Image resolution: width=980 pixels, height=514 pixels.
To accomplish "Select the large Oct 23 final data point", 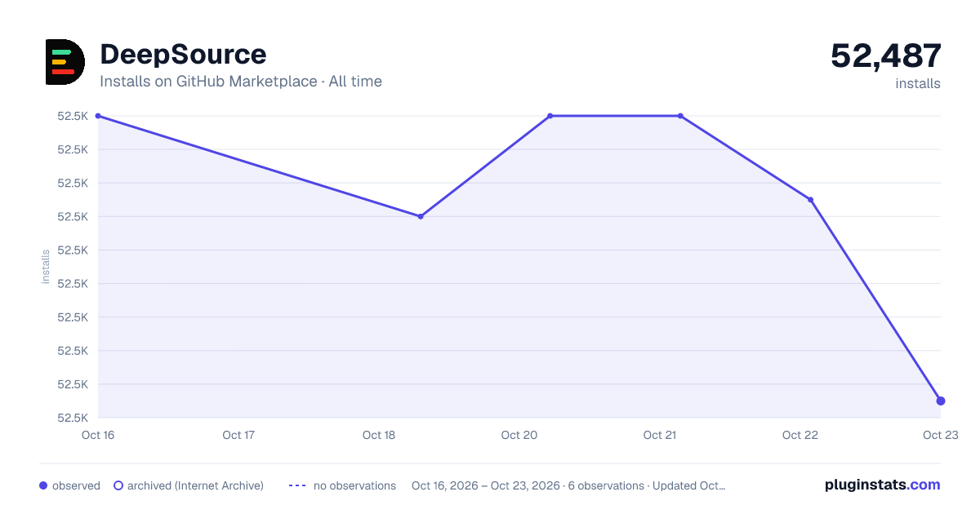I will (941, 401).
